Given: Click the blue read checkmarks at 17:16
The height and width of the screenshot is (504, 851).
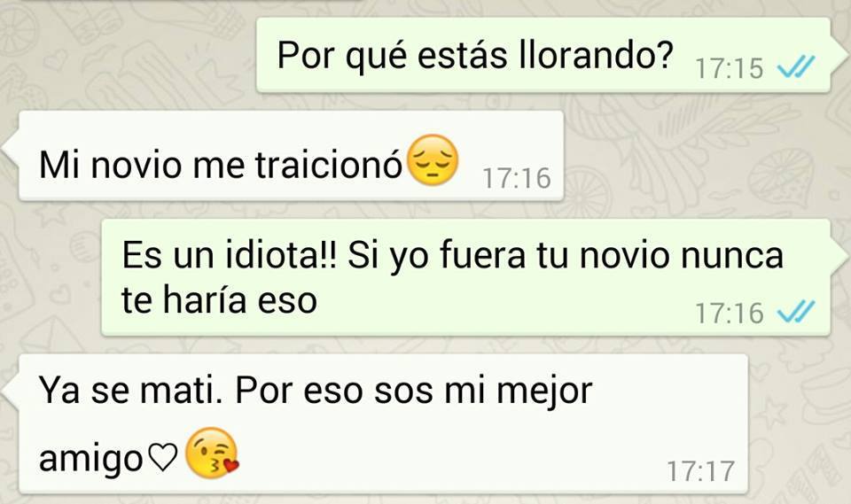Looking at the screenshot, I should (x=796, y=313).
